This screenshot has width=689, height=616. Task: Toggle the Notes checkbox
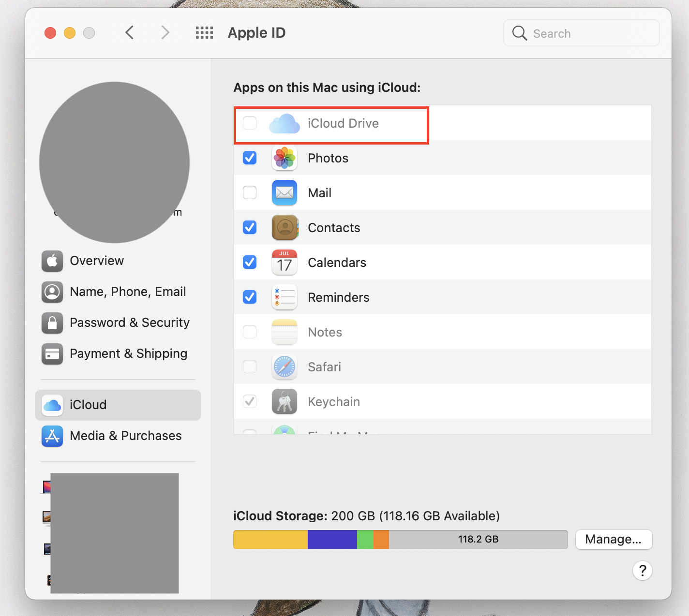click(250, 332)
